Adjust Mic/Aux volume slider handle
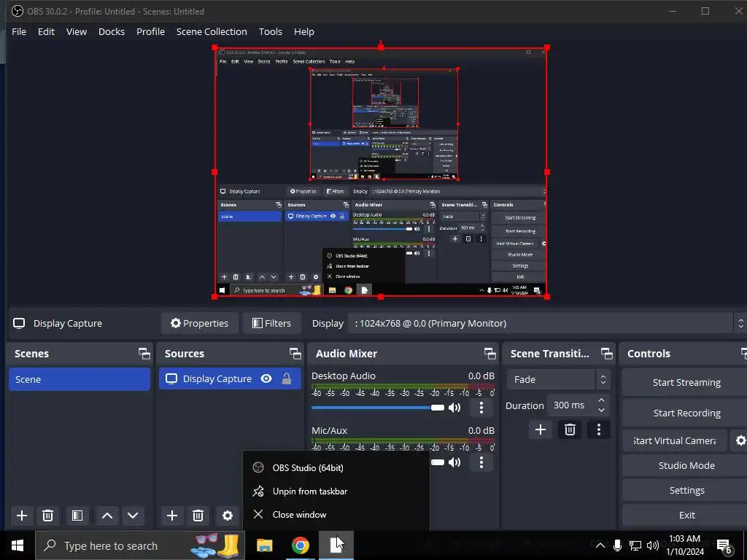747x560 pixels. (x=438, y=462)
